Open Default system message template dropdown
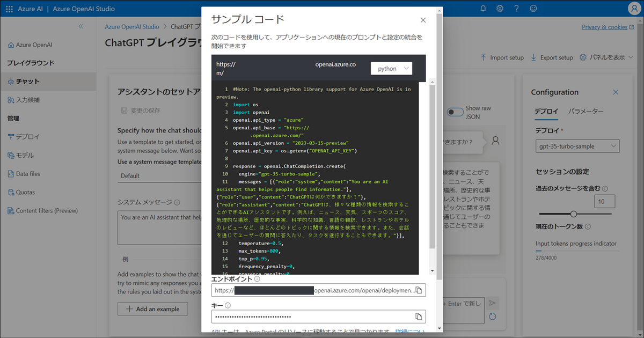The height and width of the screenshot is (338, 644). point(159,175)
